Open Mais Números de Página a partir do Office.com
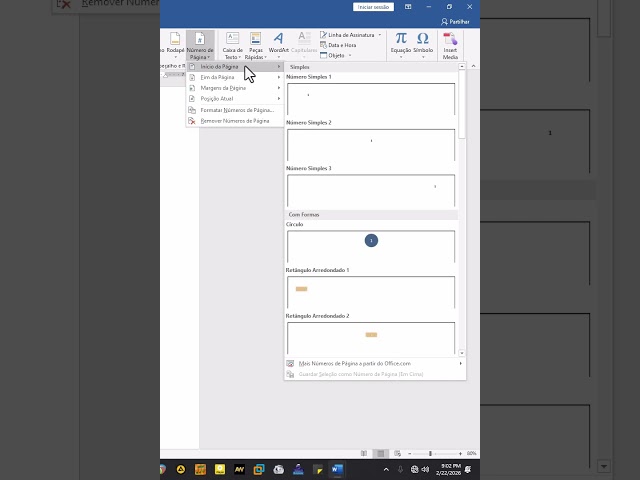 375,363
